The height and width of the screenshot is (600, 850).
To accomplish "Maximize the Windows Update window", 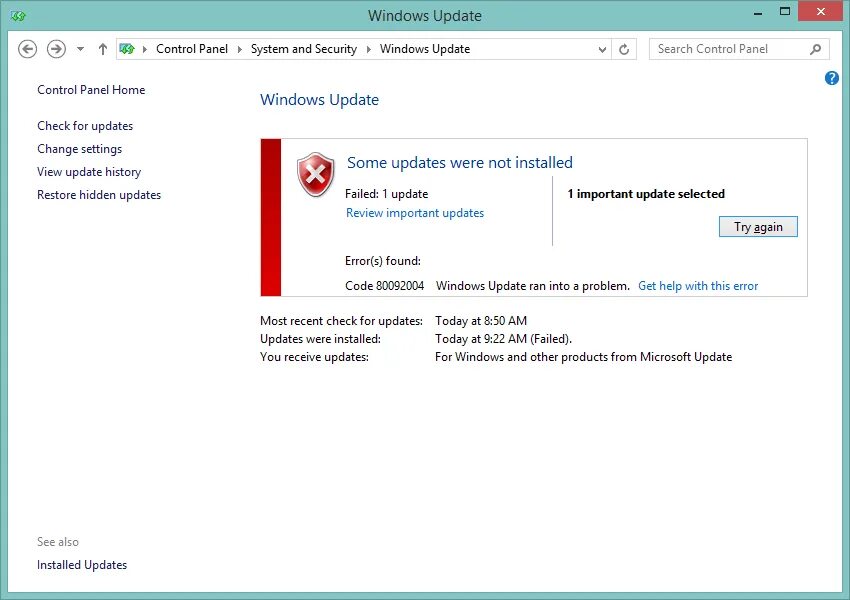I will click(784, 12).
